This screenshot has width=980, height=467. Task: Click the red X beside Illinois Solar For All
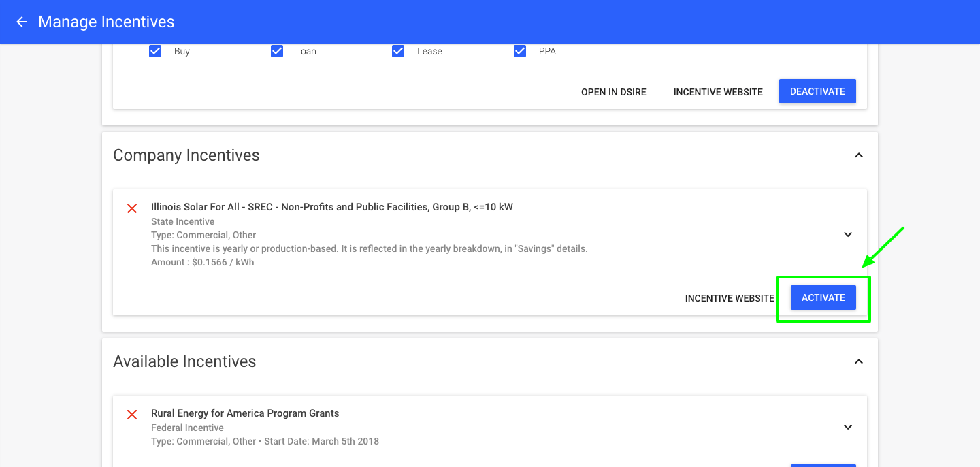pyautogui.click(x=132, y=208)
